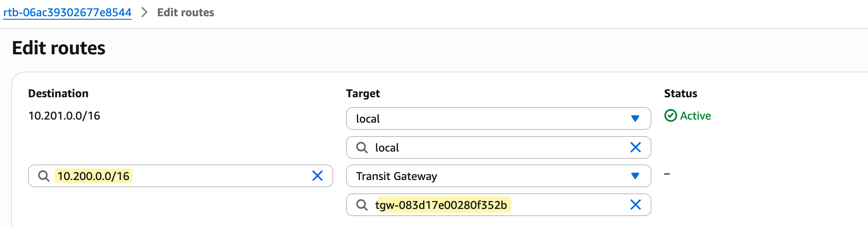Click blue arrow of local dropdown
The height and width of the screenshot is (226, 868).
coord(635,119)
